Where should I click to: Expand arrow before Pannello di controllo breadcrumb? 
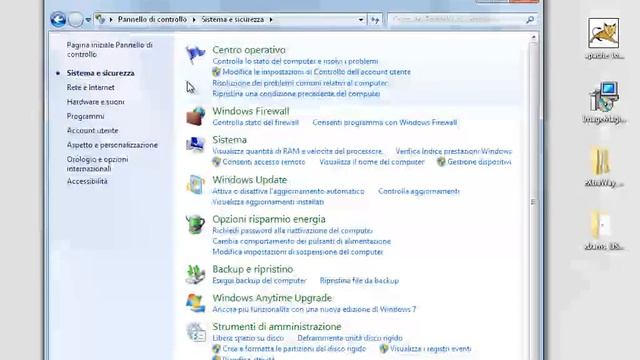click(x=111, y=20)
